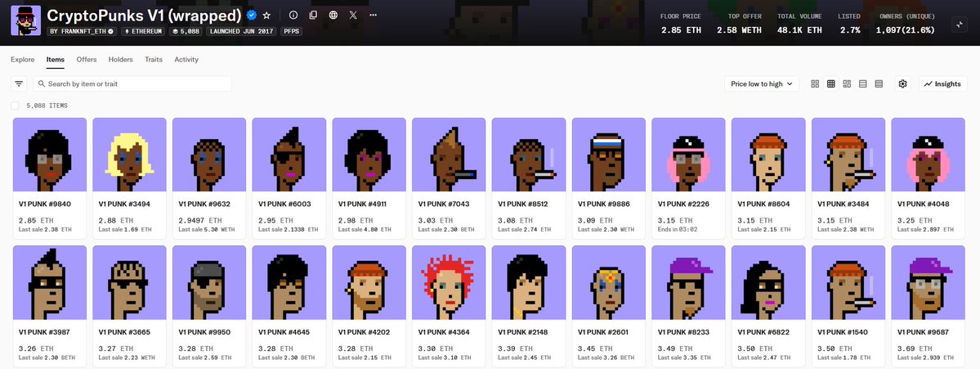Click the V1 PUNK #9950 title
Screen dimensions: 980x369
tap(204, 332)
